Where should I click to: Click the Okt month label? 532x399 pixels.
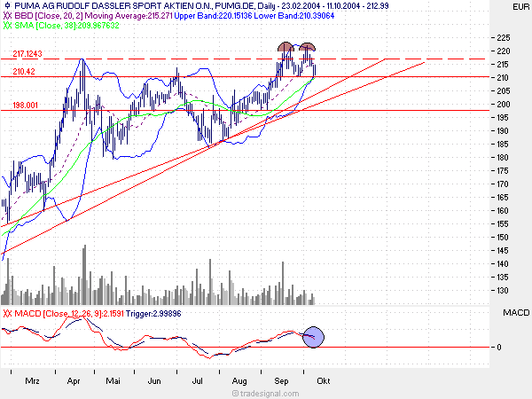pos(324,380)
